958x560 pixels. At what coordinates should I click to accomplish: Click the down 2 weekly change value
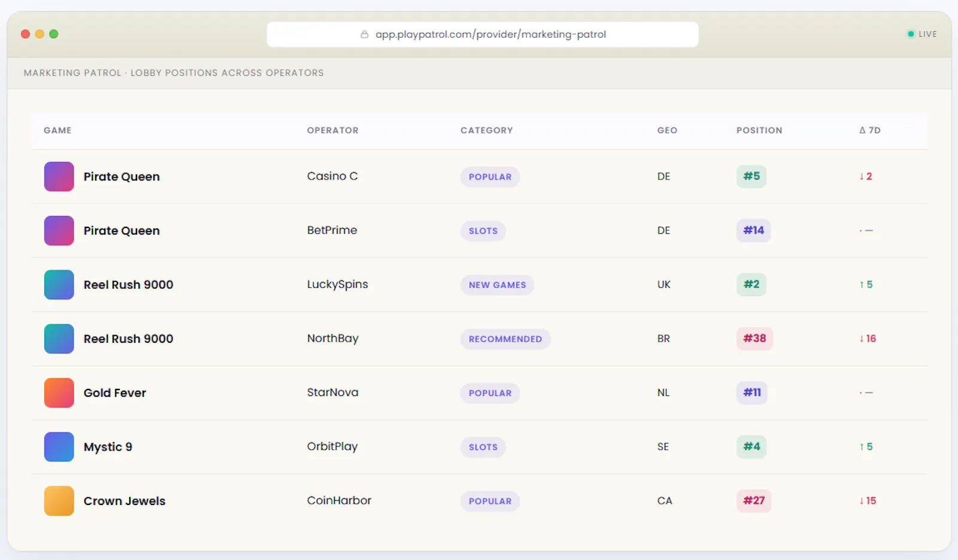[866, 176]
